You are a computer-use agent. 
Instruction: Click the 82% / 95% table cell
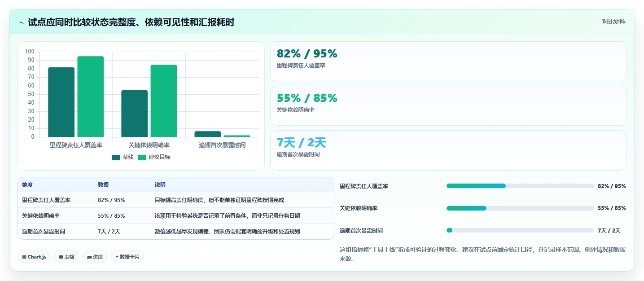tap(111, 200)
